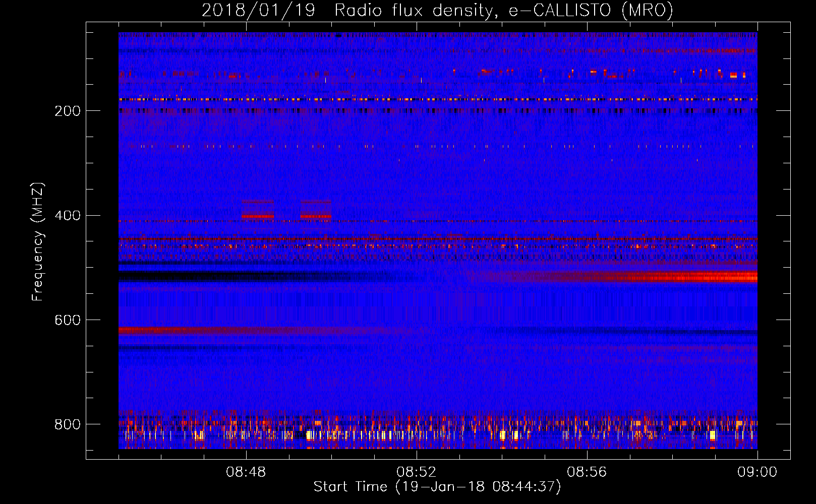Image resolution: width=816 pixels, height=504 pixels.
Task: Click the plot title '2018/01/19 Radio flux density'
Action: pos(437,11)
